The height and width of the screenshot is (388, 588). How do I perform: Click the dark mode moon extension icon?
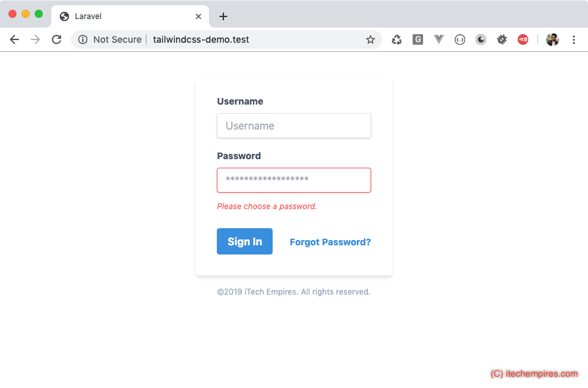(x=481, y=39)
